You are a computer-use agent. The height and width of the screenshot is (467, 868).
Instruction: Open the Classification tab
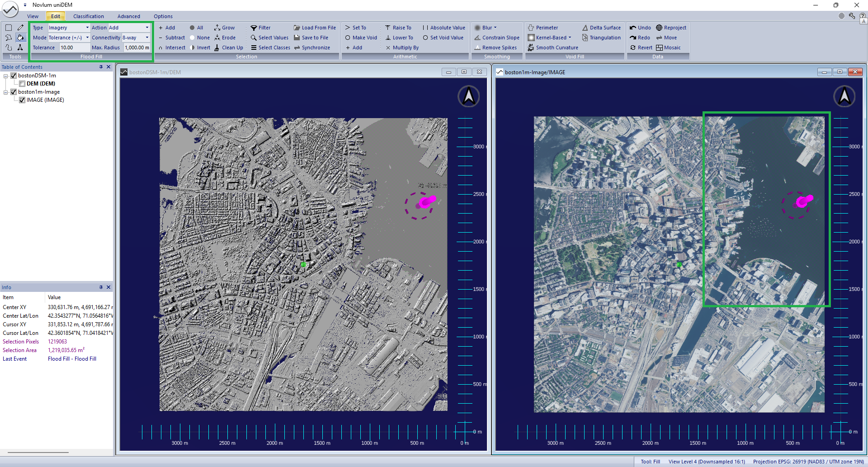tap(89, 16)
